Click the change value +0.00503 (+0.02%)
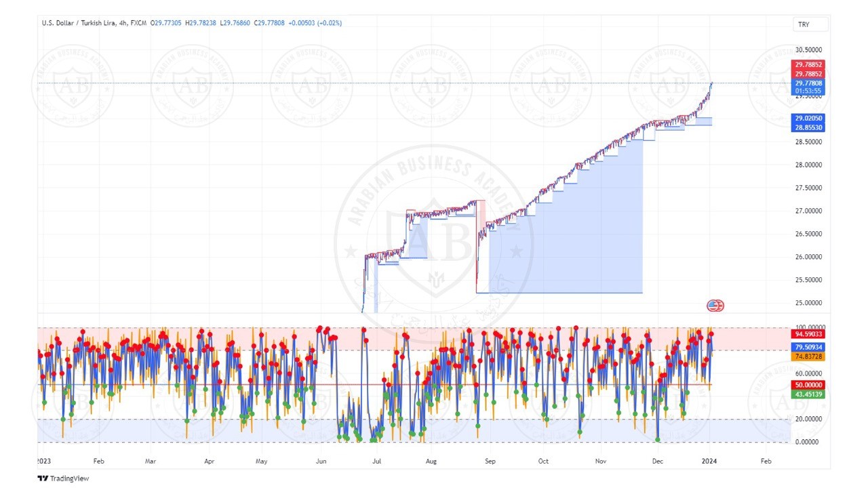 point(315,23)
